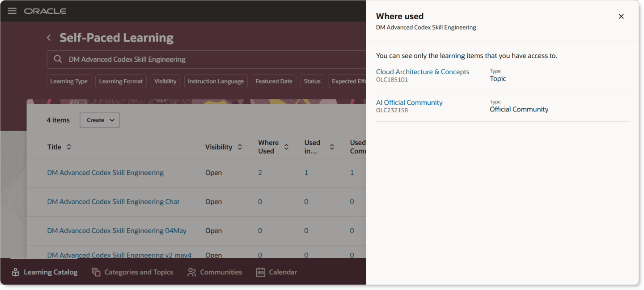The width and height of the screenshot is (644, 290).
Task: Switch to Categories and Topics tab
Action: tap(132, 272)
